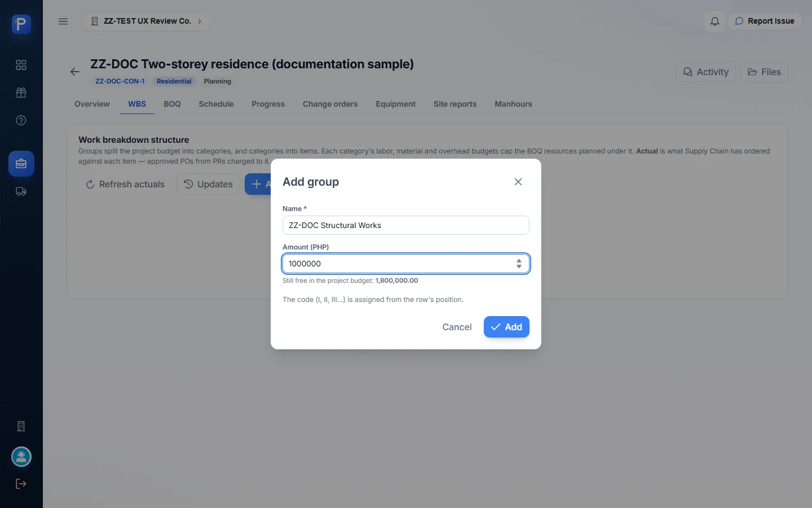Open the Files panel

[x=764, y=72]
